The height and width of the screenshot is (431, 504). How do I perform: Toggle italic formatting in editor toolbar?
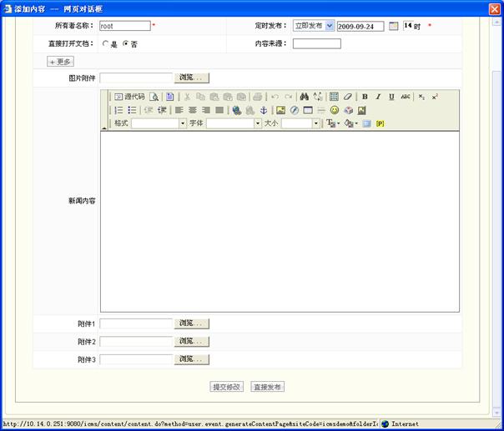pos(377,97)
